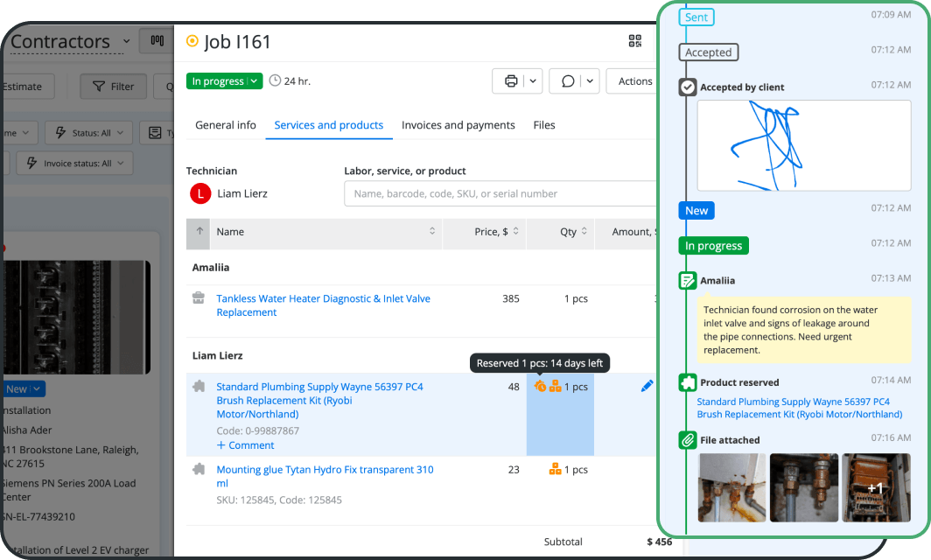Click the Product reserved puzzle icon in timeline
The height and width of the screenshot is (560, 931).
pyautogui.click(x=688, y=382)
